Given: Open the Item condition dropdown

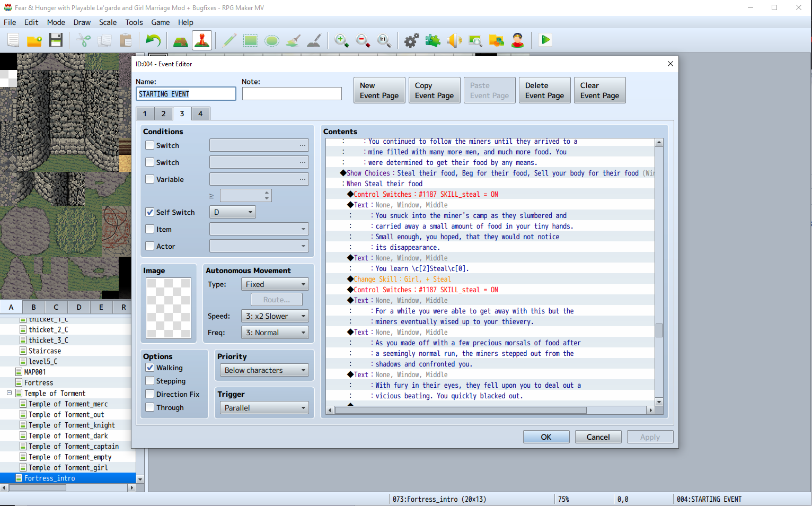Looking at the screenshot, I should click(x=259, y=229).
